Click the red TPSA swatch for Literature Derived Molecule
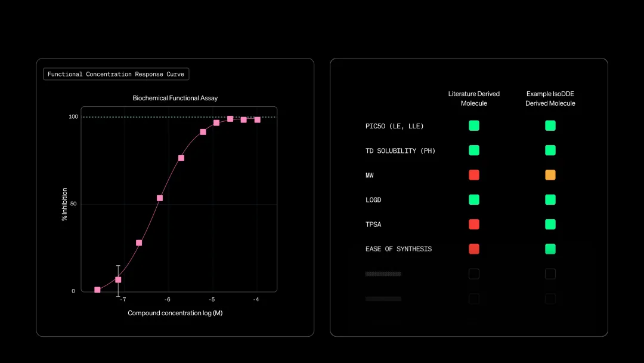 pos(474,224)
